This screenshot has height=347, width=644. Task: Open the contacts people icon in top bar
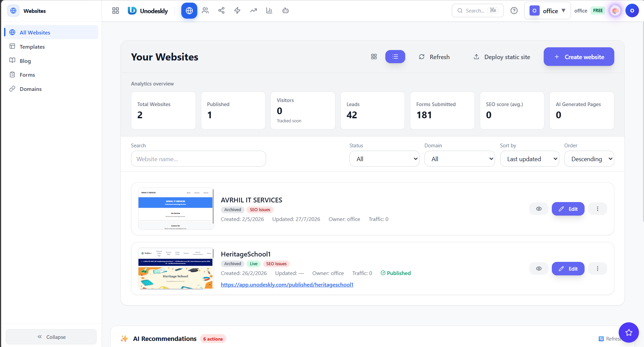point(205,11)
